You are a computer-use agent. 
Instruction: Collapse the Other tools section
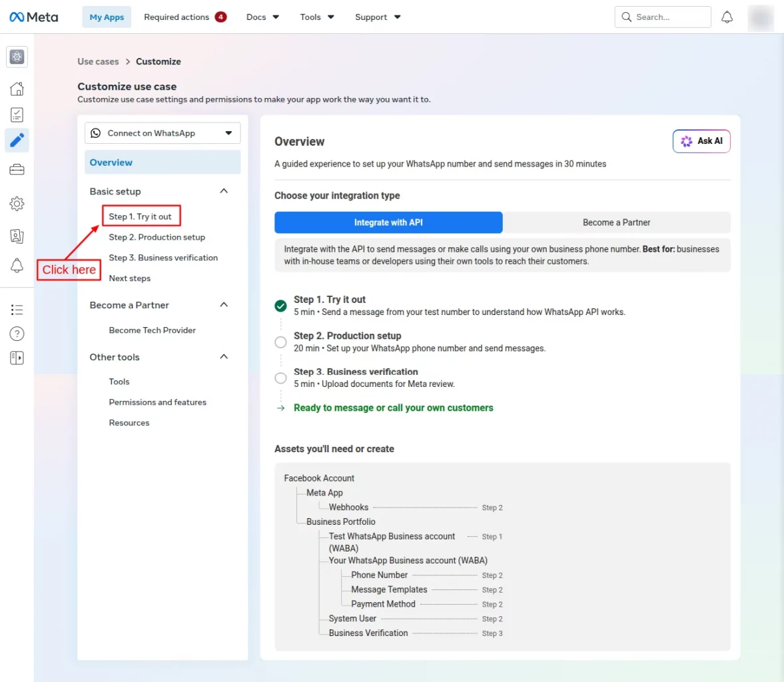224,356
